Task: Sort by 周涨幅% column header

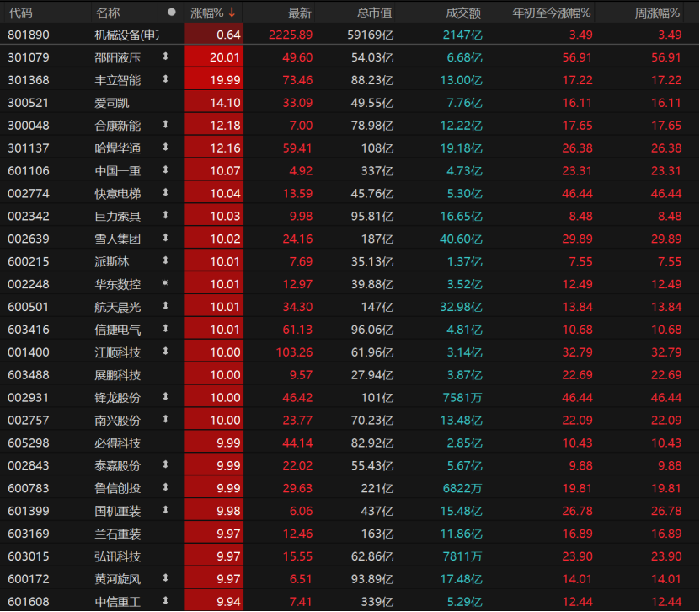Action: point(657,13)
